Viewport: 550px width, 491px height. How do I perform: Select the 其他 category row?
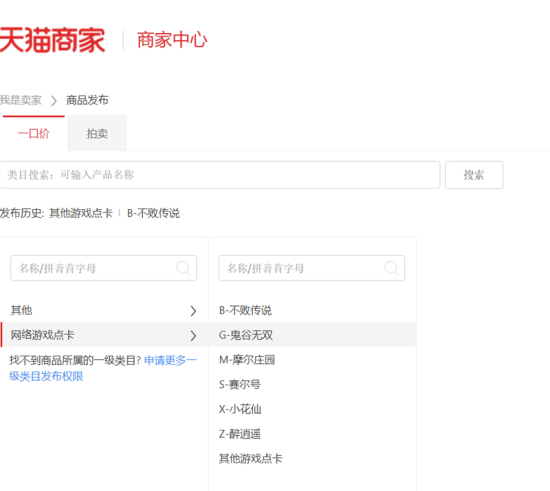click(104, 310)
